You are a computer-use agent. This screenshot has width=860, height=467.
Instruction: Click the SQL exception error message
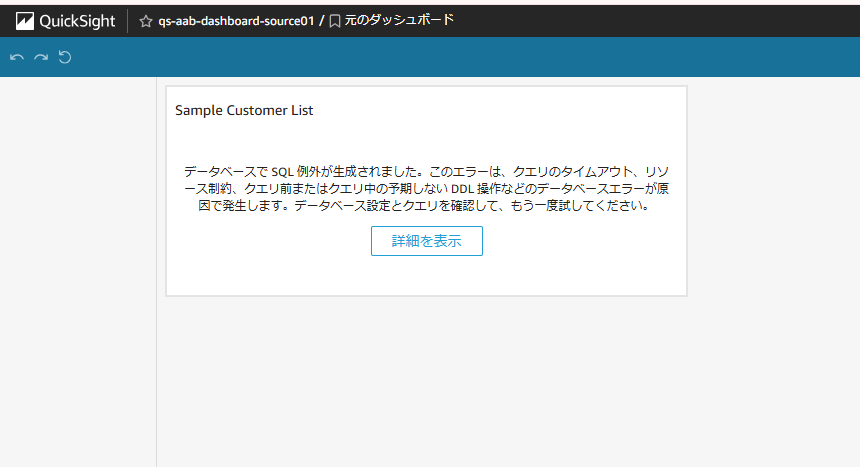pos(426,188)
